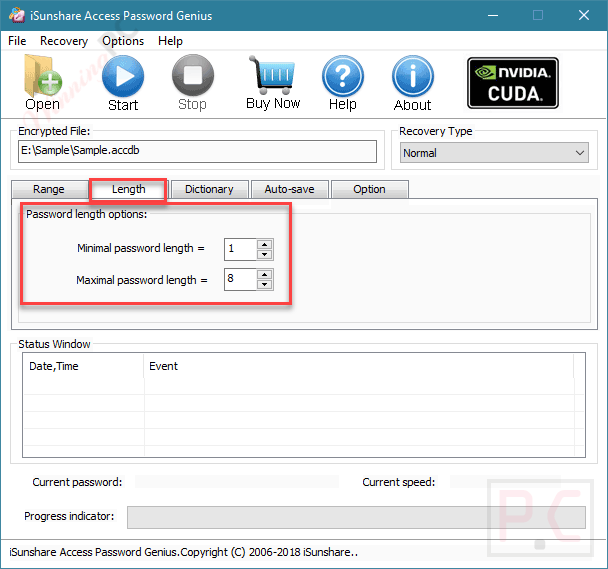Click the gray Stop icon
This screenshot has width=608, height=569.
(193, 75)
